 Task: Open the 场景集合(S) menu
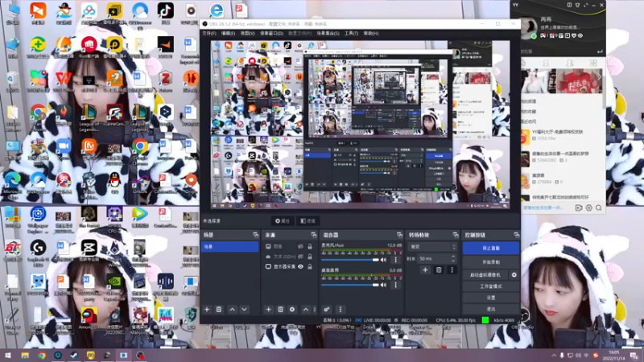328,33
